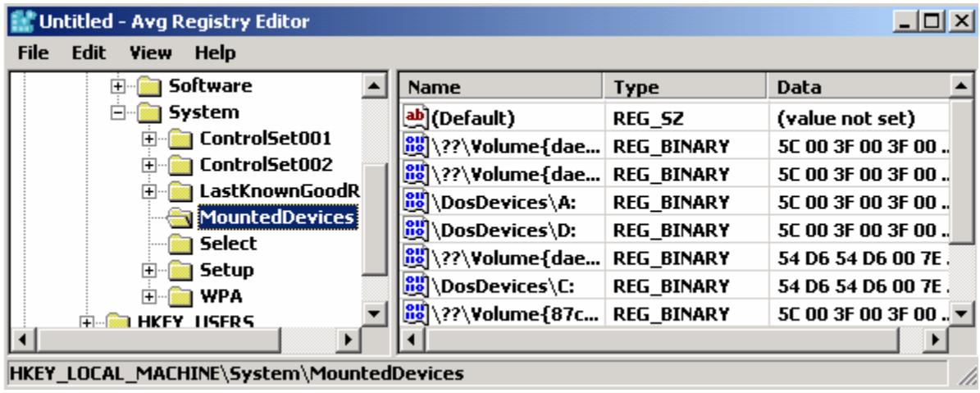The height and width of the screenshot is (393, 980).
Task: Click the tree pane vertical scrollbar thumb
Action: pos(375,219)
